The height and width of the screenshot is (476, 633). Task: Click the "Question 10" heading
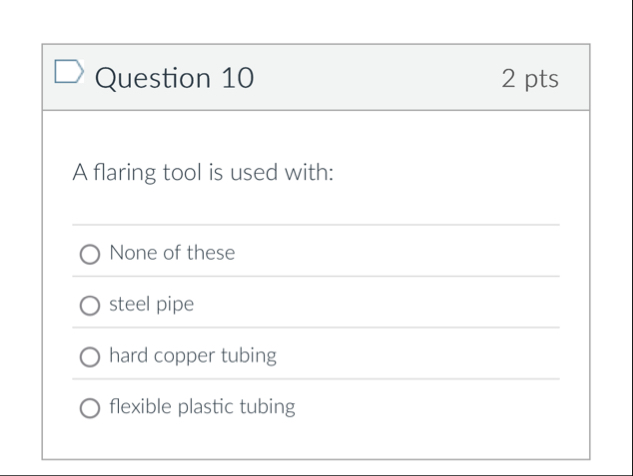pyautogui.click(x=174, y=78)
